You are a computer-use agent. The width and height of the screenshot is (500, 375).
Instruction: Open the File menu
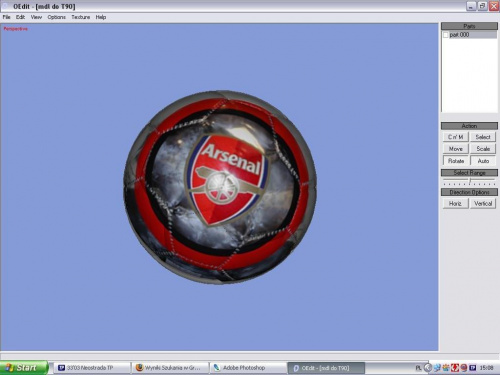(x=6, y=17)
